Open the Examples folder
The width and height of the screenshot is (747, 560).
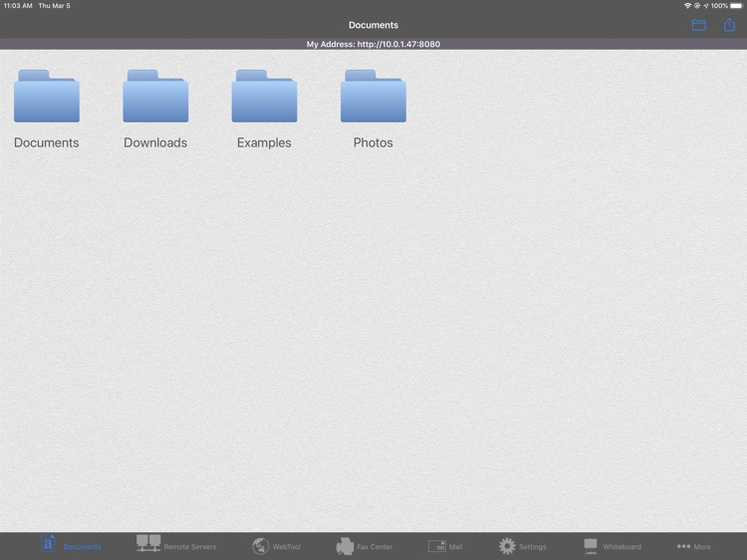pyautogui.click(x=264, y=98)
